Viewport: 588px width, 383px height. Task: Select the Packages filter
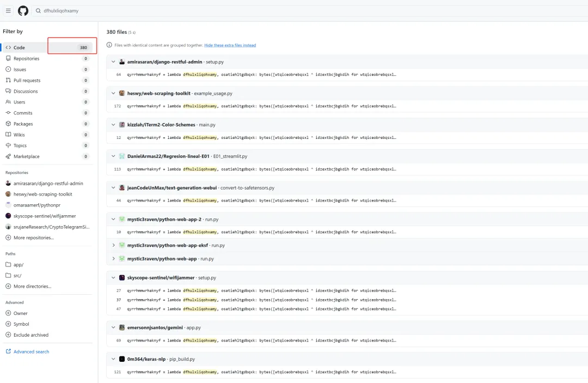point(47,124)
